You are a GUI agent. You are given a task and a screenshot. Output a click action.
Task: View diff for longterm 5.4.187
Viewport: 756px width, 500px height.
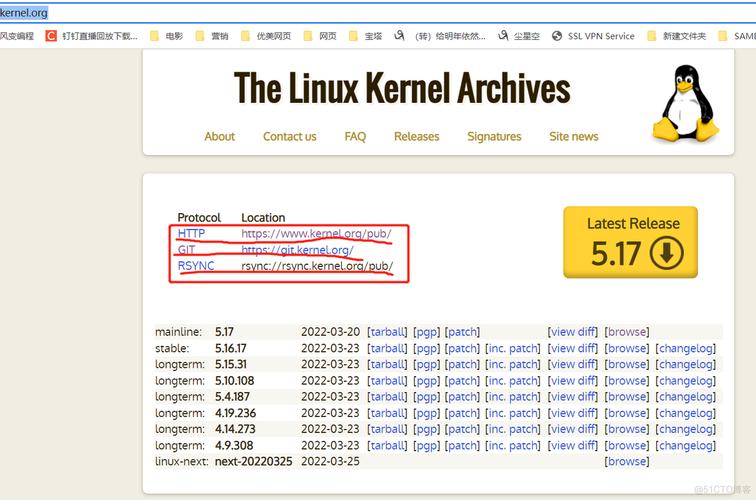573,396
